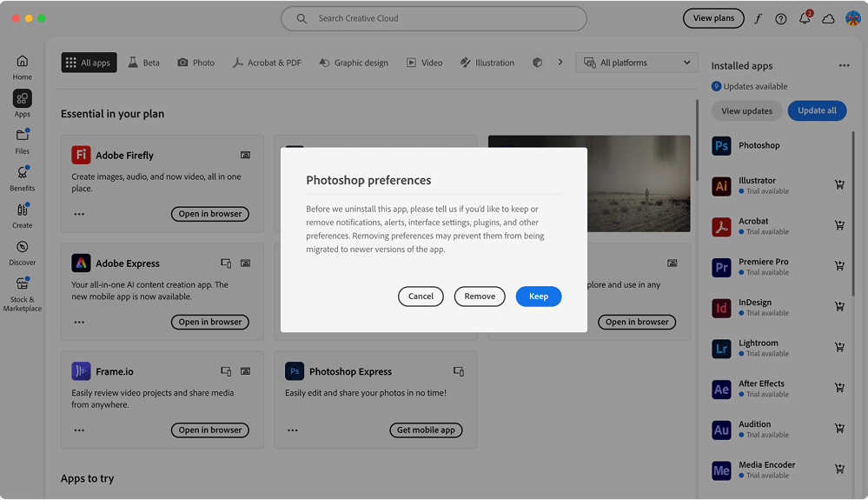Switch to the Illustration tab
This screenshot has height=500, width=868.
click(x=487, y=63)
